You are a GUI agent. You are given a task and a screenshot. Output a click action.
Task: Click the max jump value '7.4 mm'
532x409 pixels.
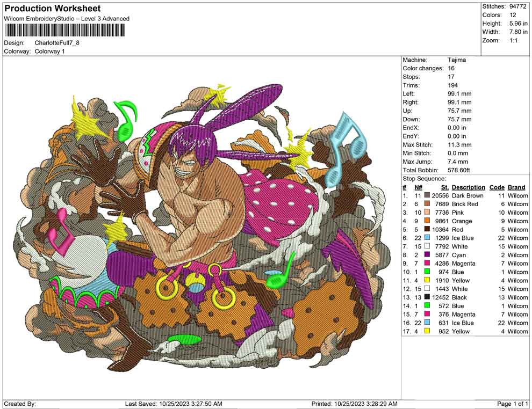458,162
